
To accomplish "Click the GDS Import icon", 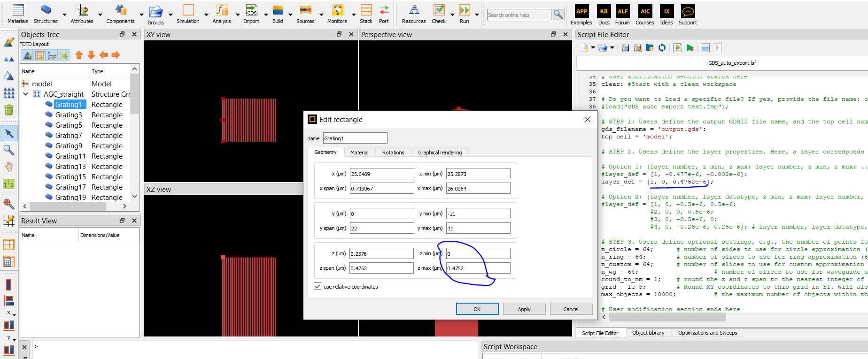I will 251,10.
